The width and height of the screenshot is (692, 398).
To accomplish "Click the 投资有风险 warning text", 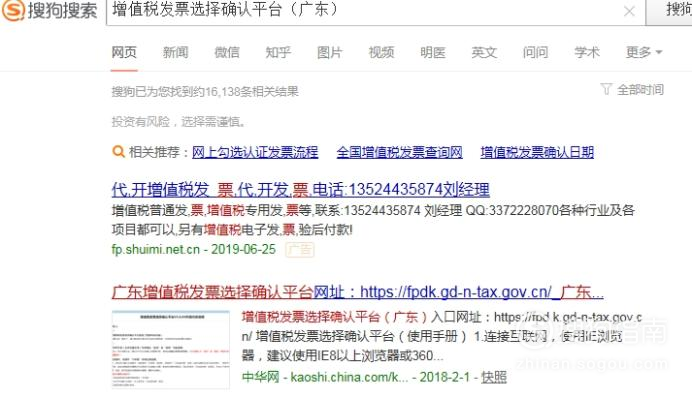I will 178,121.
